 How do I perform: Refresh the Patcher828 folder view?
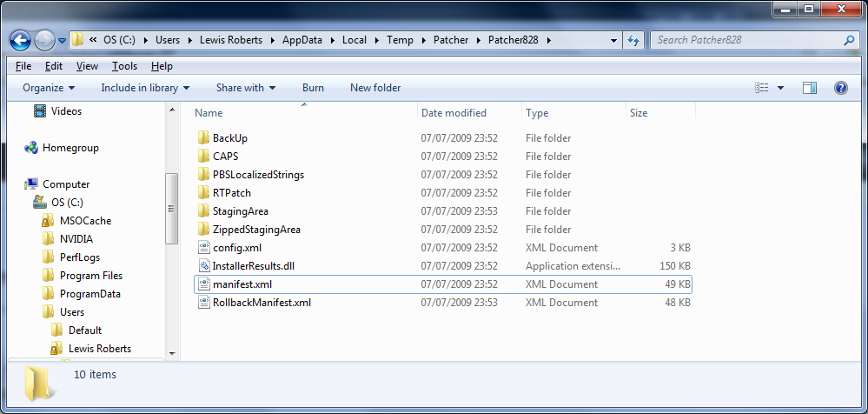[633, 40]
